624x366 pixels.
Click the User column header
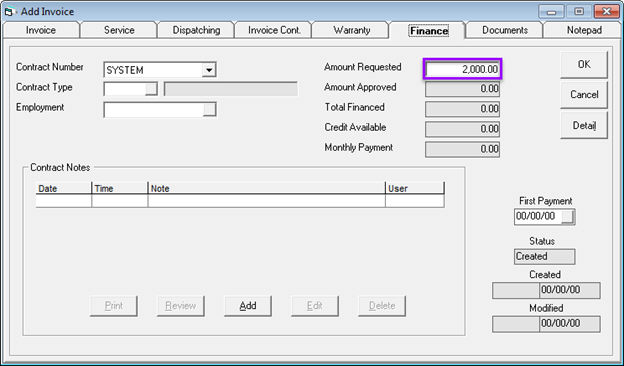tap(415, 188)
